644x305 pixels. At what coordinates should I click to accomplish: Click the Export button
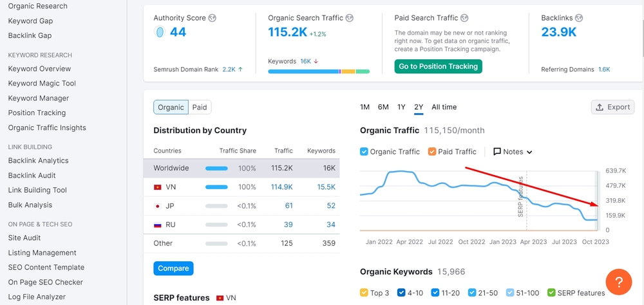[x=612, y=107]
